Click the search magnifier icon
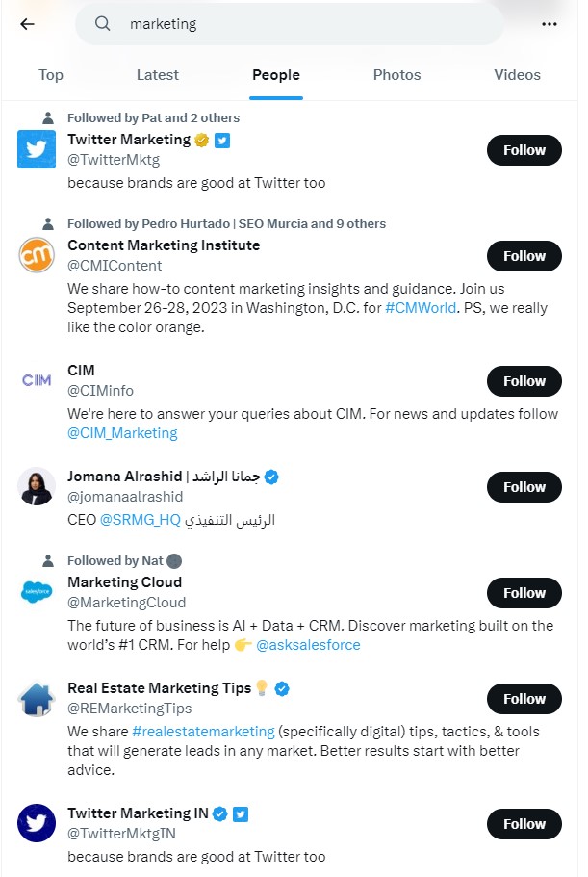This screenshot has height=877, width=588. (102, 24)
